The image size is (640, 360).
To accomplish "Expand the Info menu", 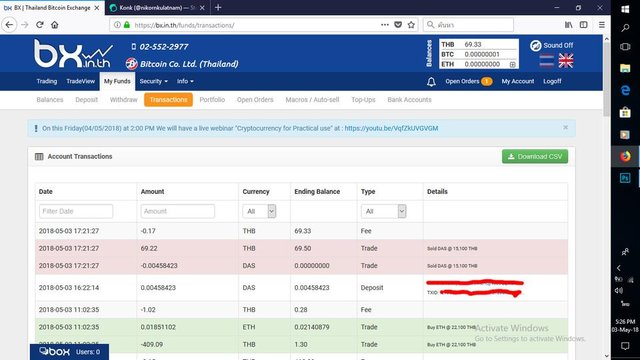I will pos(185,81).
